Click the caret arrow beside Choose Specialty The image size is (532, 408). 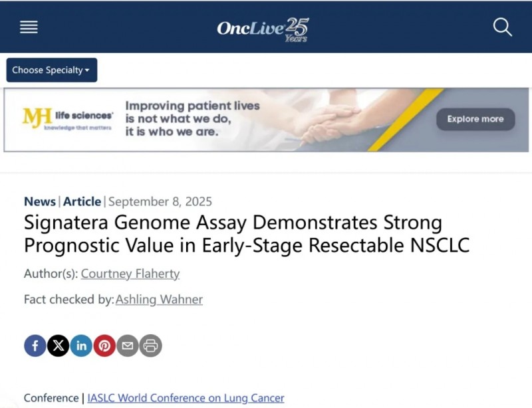(x=87, y=70)
